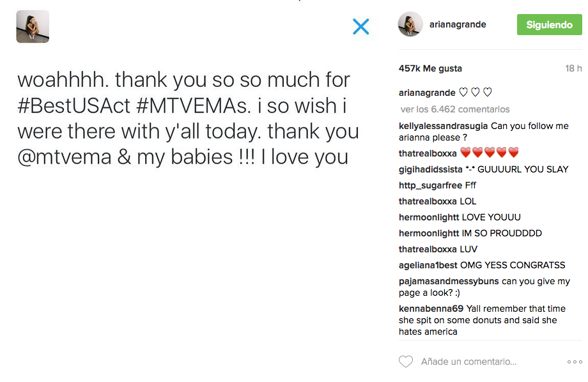Close the post overlay with the X
The height and width of the screenshot is (382, 588).
[361, 26]
